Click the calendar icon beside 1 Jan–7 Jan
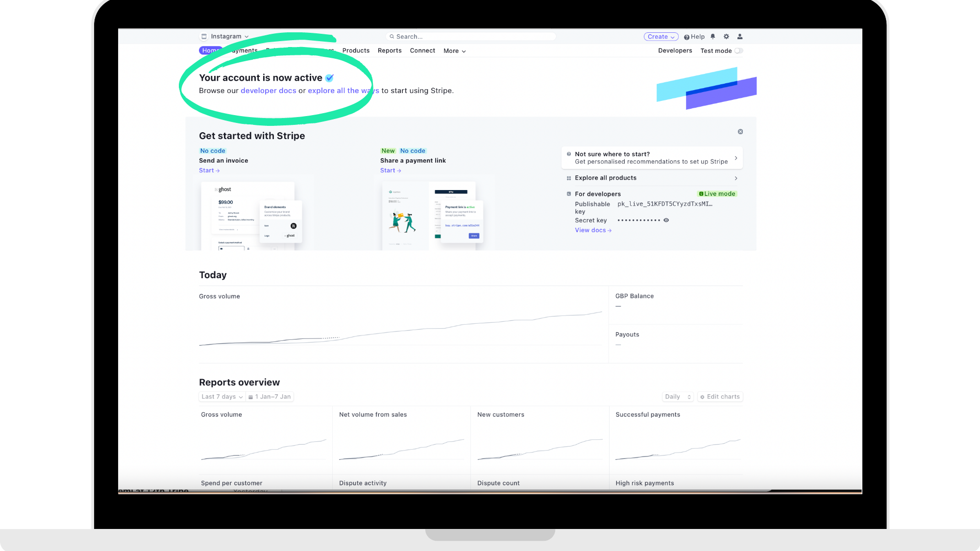The image size is (980, 551). [x=251, y=397]
